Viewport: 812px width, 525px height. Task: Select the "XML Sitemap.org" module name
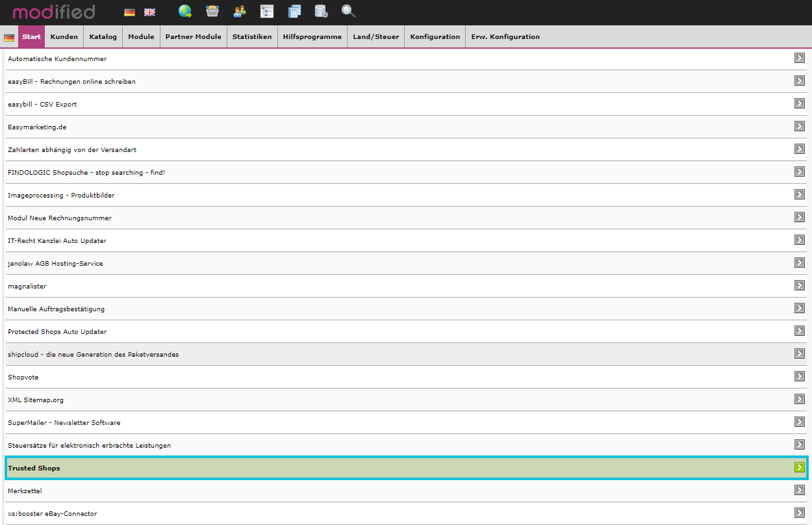(36, 400)
